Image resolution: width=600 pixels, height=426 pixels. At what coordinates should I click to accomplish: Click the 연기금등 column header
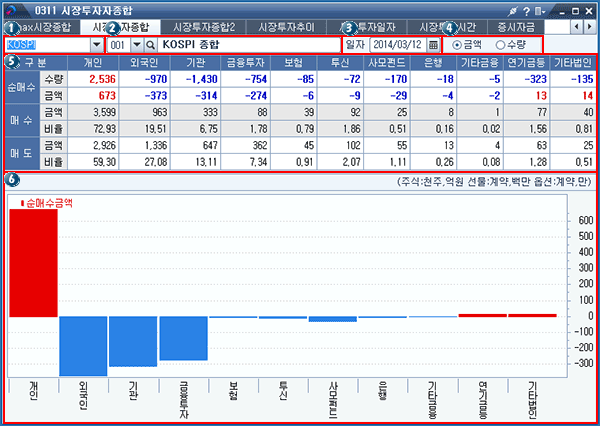pos(527,62)
